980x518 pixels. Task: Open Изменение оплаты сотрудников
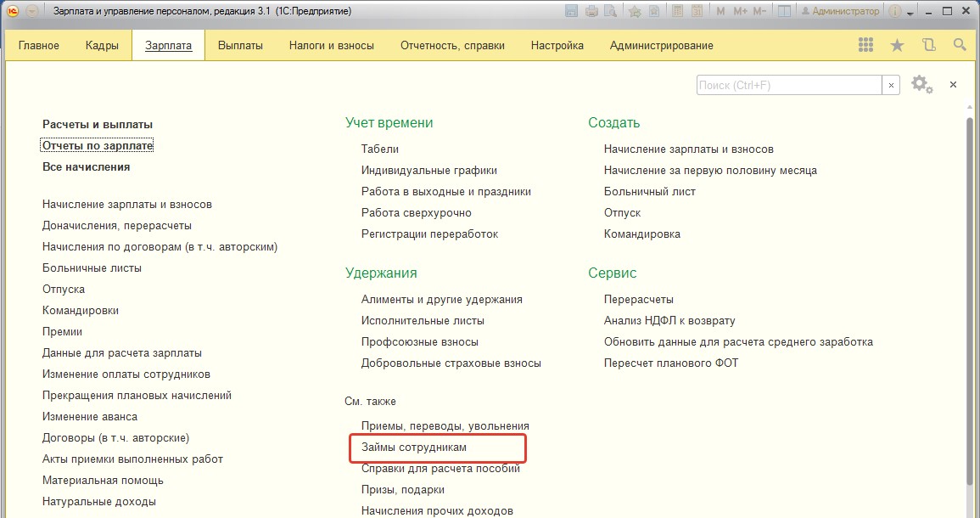pyautogui.click(x=126, y=374)
